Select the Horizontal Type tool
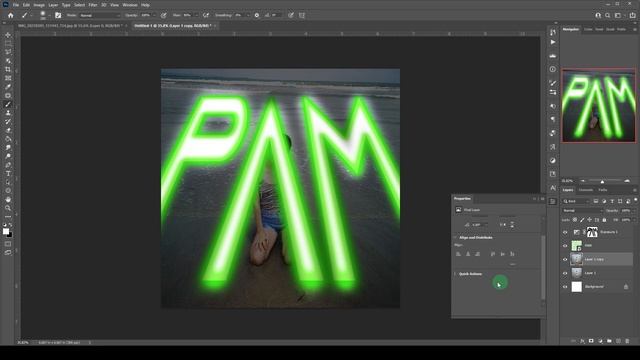640x360 pixels. [8, 173]
